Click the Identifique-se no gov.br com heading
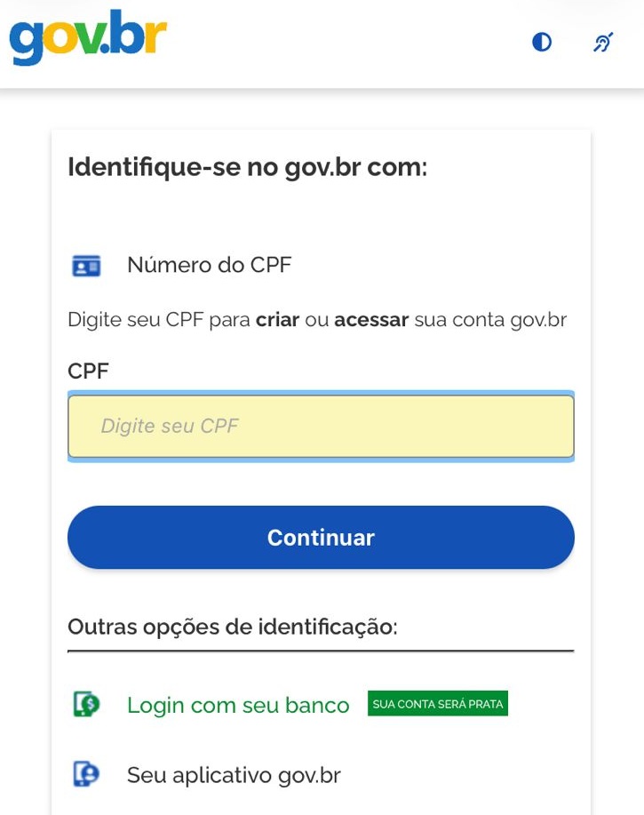The image size is (644, 815). pyautogui.click(x=248, y=167)
